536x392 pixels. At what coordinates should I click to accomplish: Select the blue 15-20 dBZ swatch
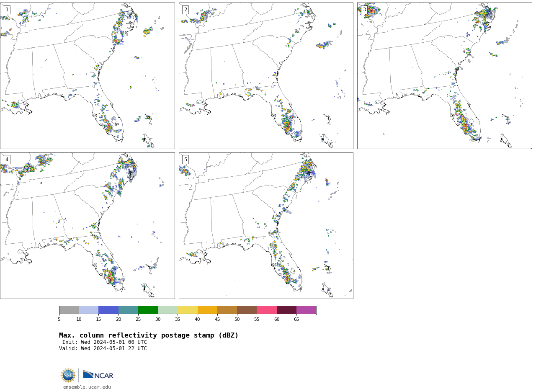[108, 310]
